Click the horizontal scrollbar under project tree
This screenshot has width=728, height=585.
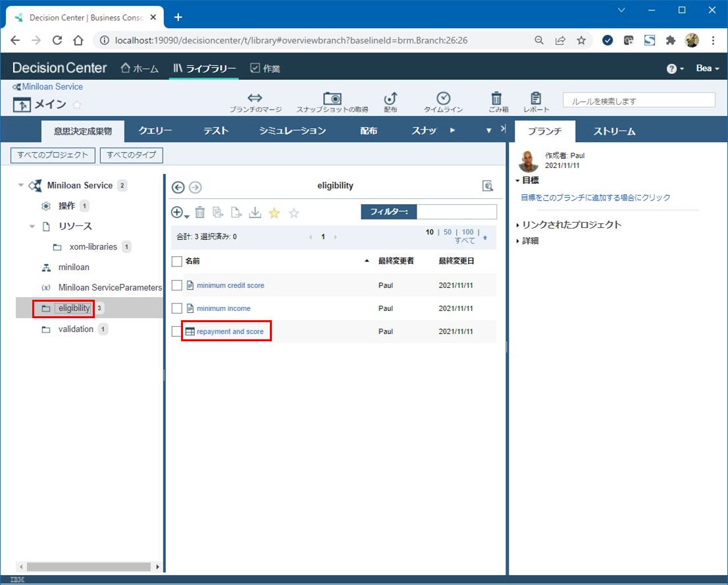89,567
